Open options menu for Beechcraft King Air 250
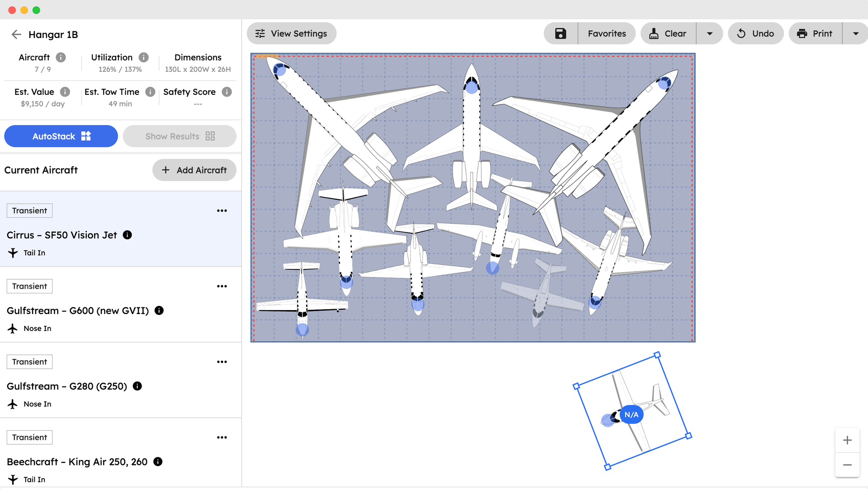 coord(222,437)
